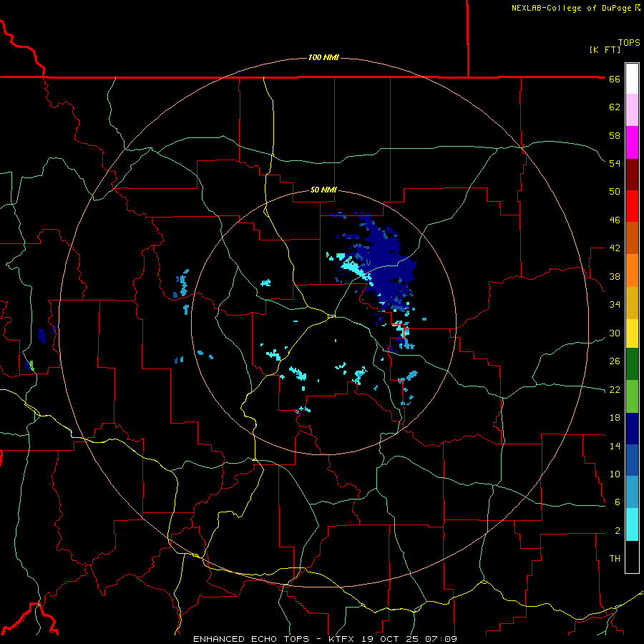Click the light pink swatch between 62 and 58
The width and height of the screenshot is (644, 644).
point(632,110)
